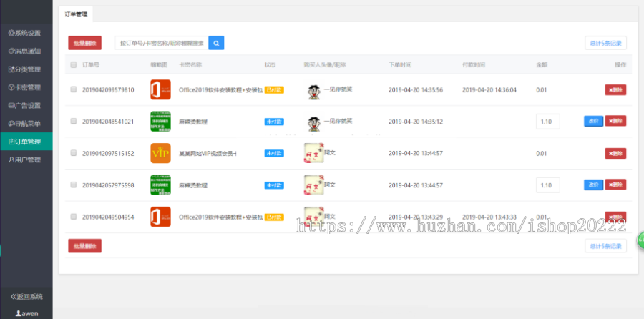644x319 pixels.
Task: Click order time 2019-04-20 14:35:56
Action: pos(416,90)
